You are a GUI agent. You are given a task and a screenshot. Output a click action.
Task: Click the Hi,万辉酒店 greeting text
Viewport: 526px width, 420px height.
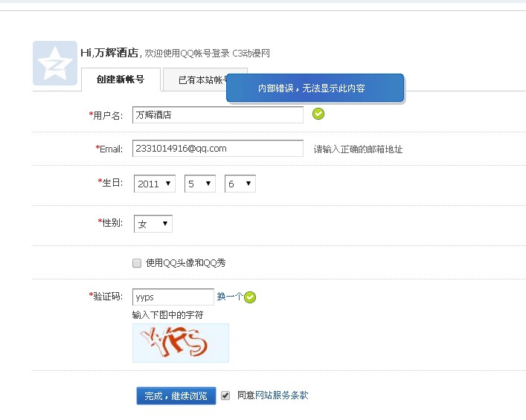point(109,53)
